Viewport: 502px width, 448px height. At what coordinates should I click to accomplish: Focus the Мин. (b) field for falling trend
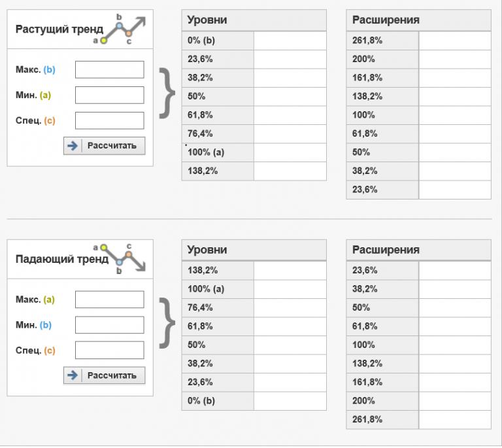point(109,324)
